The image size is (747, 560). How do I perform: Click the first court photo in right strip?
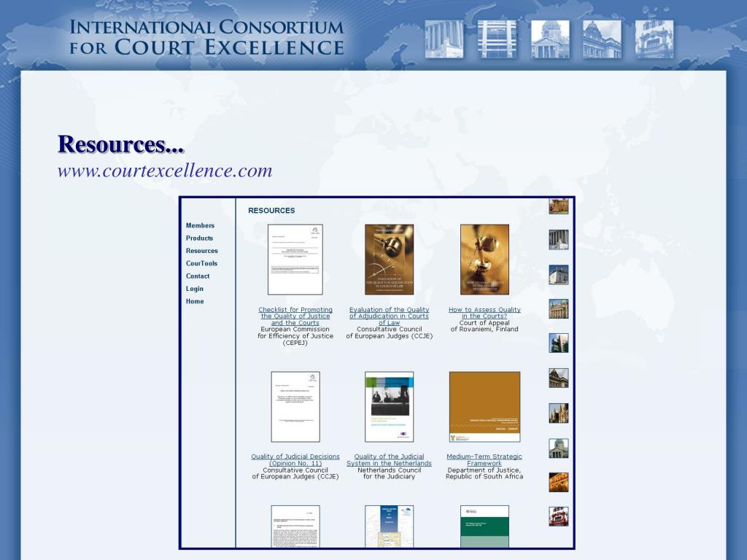pyautogui.click(x=559, y=206)
